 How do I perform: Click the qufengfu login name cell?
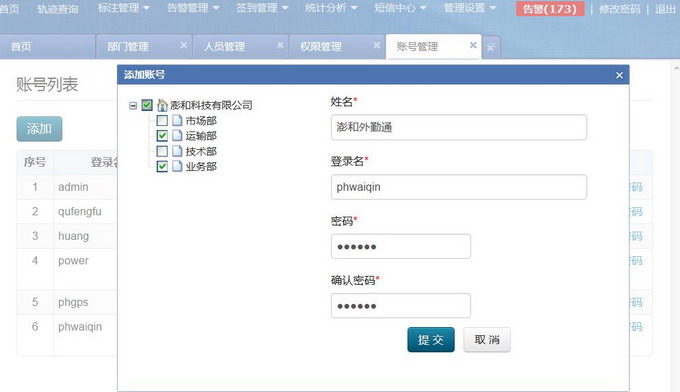[x=80, y=212]
